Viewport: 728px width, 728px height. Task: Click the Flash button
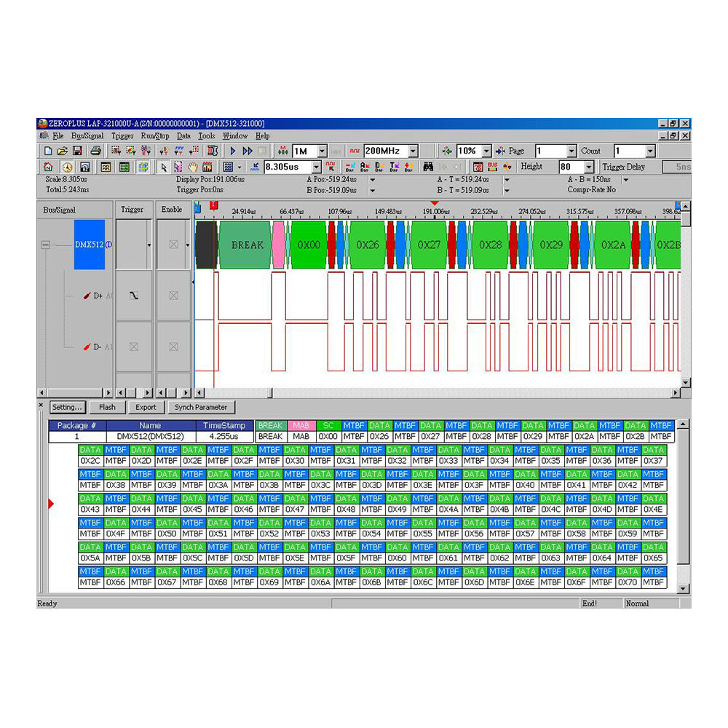point(107,407)
